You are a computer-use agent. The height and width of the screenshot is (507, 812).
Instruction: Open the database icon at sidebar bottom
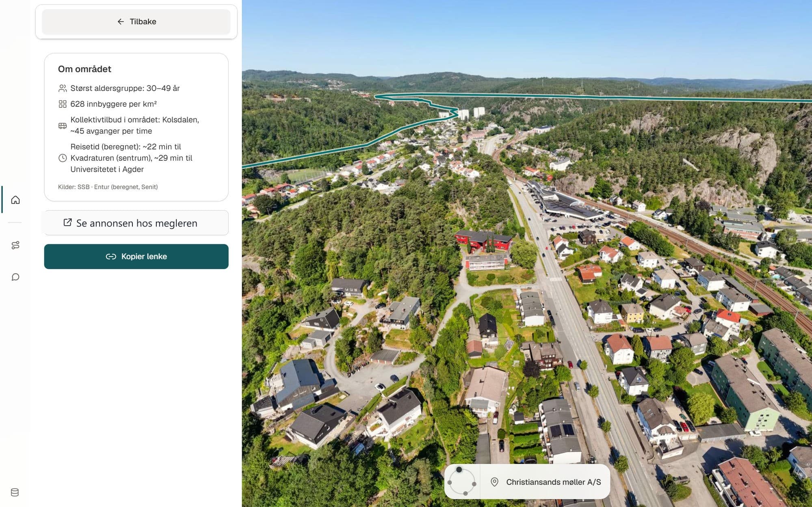click(x=15, y=492)
